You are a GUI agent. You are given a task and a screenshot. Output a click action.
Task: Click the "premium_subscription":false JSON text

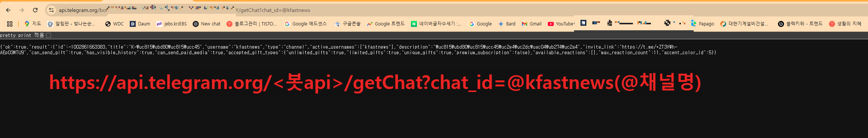tap(491, 53)
